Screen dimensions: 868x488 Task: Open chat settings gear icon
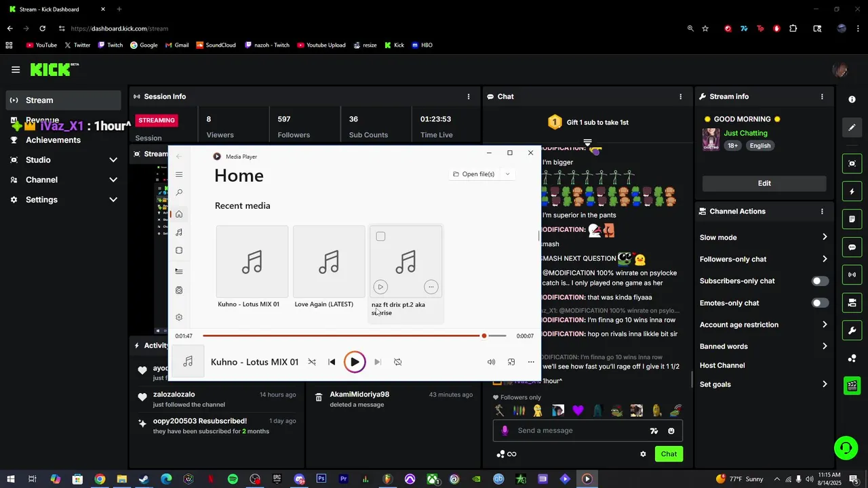point(643,454)
